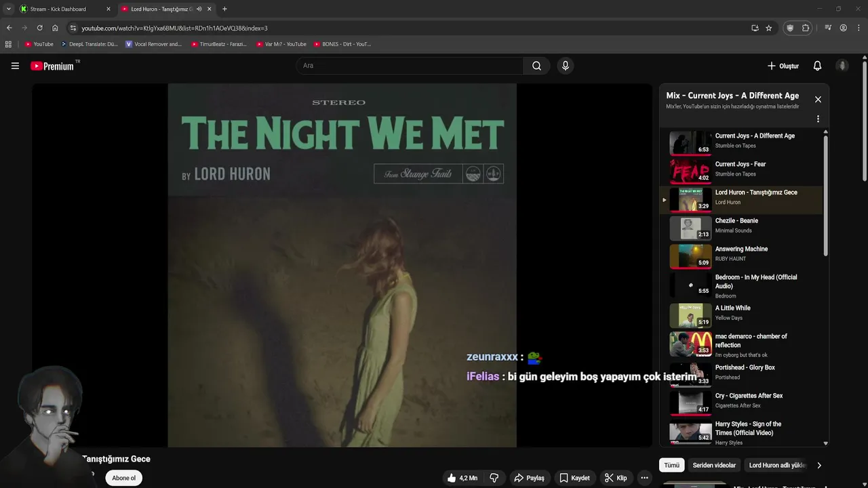Viewport: 868px width, 488px height.
Task: Go back in browser history
Action: (9, 28)
